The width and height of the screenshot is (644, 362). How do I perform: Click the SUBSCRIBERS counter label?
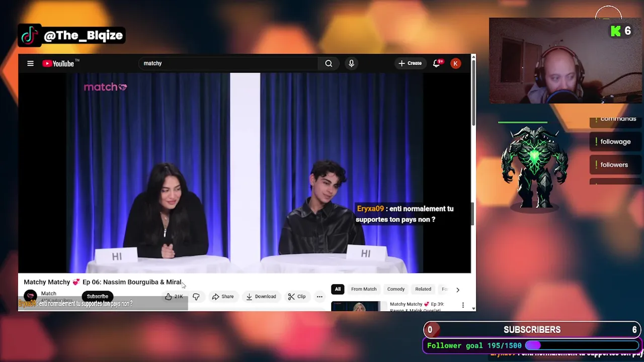point(532,330)
